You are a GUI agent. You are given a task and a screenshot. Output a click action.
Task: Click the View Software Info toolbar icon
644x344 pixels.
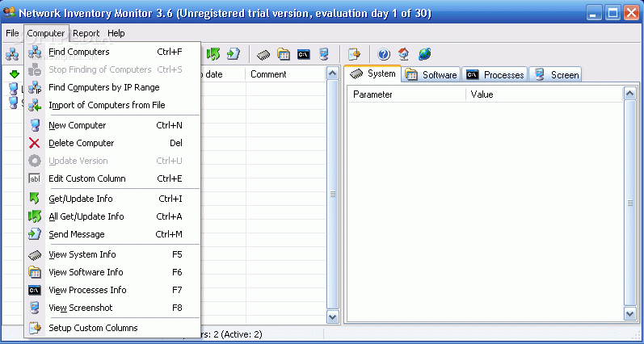[x=284, y=54]
